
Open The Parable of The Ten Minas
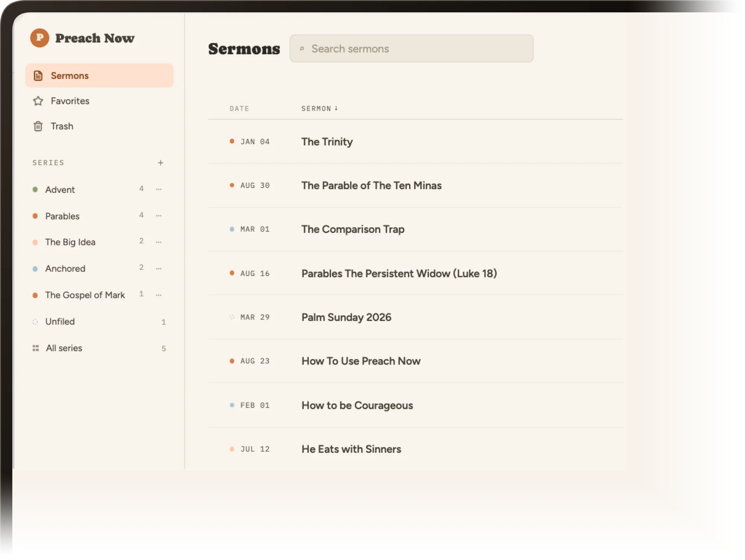pos(371,185)
